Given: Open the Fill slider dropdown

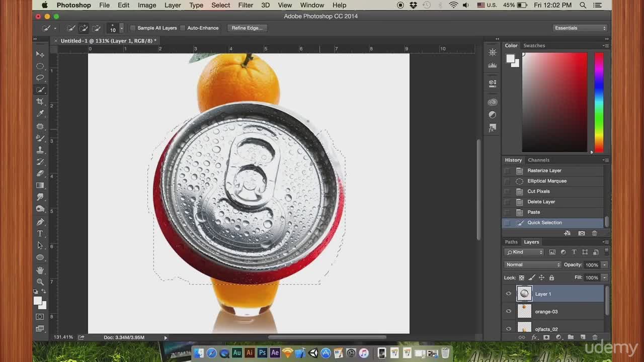Looking at the screenshot, I should point(604,278).
